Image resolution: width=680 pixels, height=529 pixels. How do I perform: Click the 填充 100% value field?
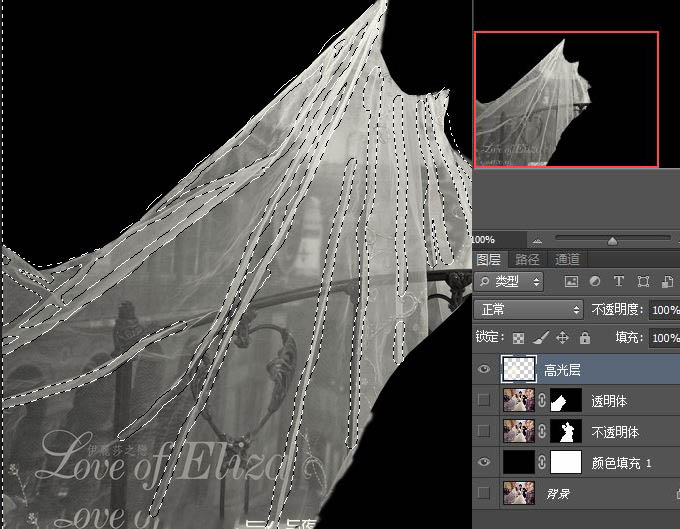(x=664, y=337)
